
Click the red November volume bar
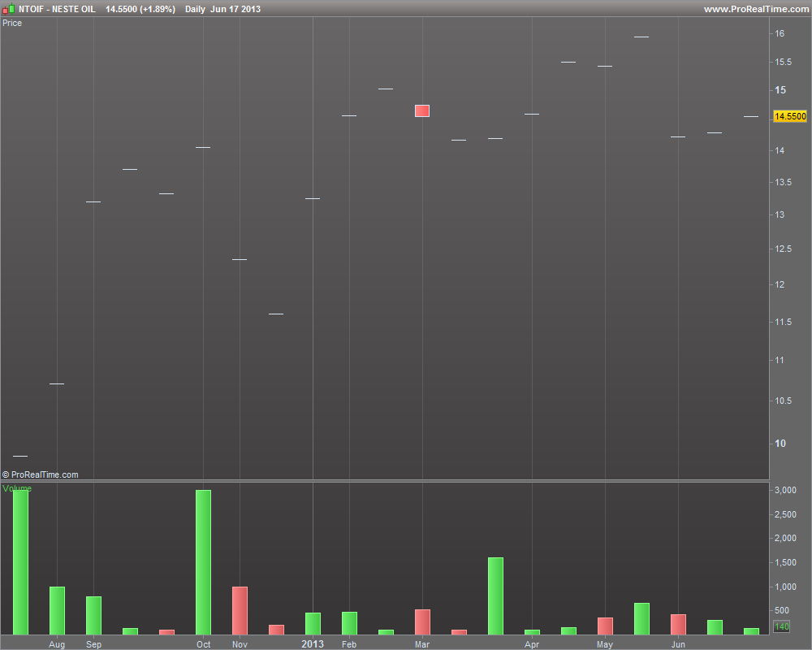[x=240, y=611]
